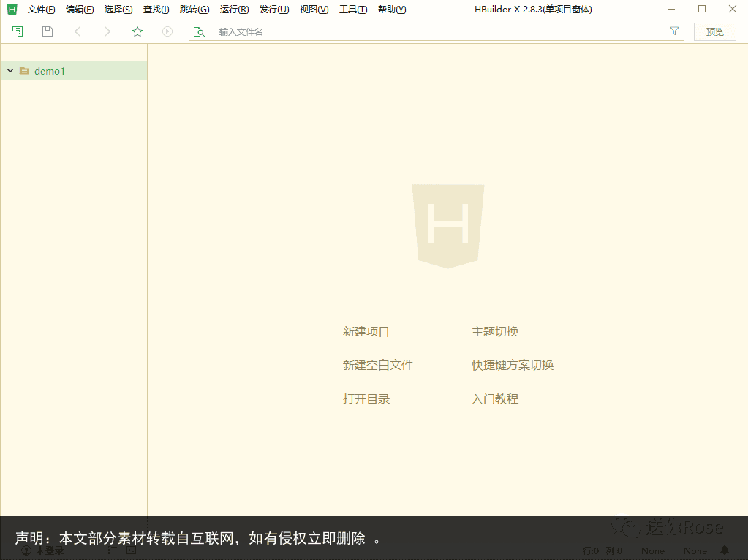This screenshot has height=560, width=748.
Task: Click the 快捷键方案切换 link
Action: (513, 365)
